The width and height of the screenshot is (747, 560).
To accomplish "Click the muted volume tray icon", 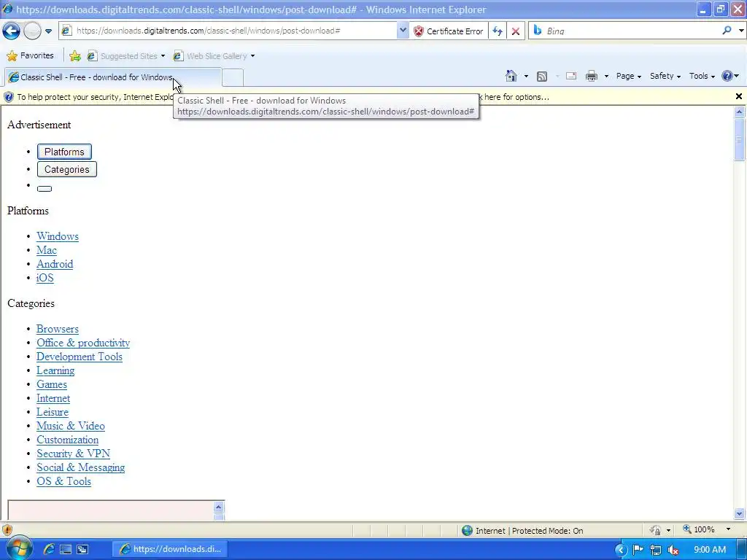I will click(x=673, y=550).
